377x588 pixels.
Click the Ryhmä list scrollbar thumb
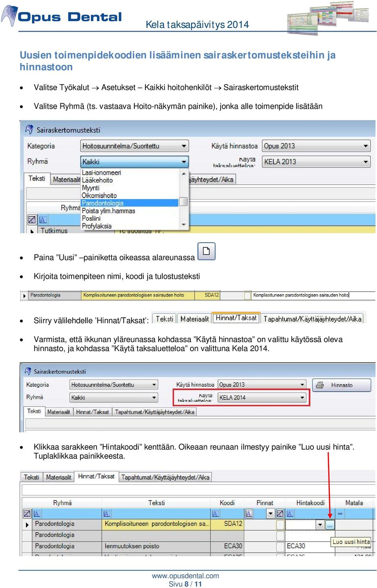183,202
